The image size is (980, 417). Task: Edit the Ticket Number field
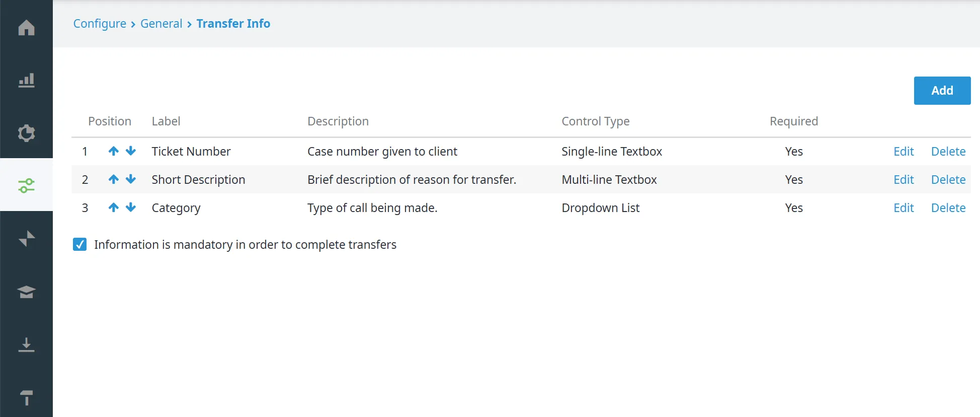(x=904, y=152)
